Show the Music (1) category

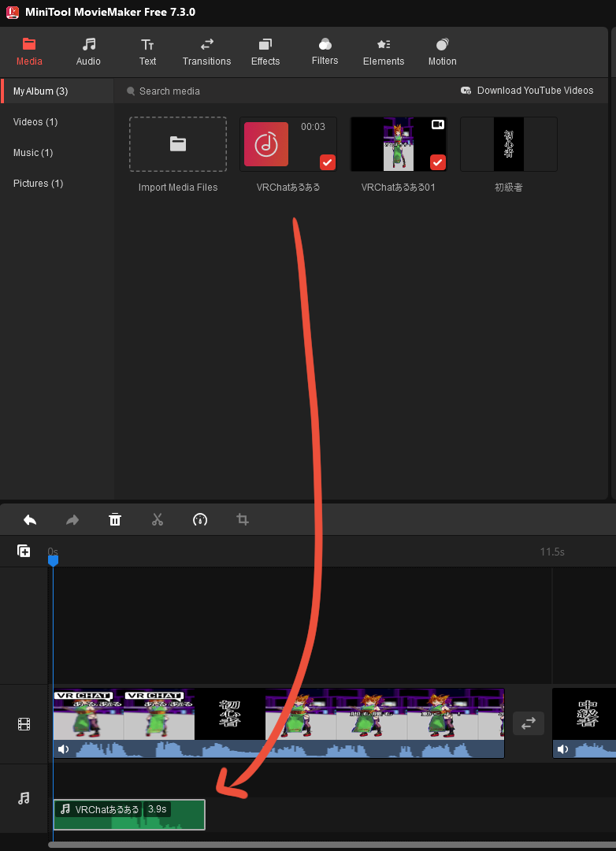coord(33,153)
